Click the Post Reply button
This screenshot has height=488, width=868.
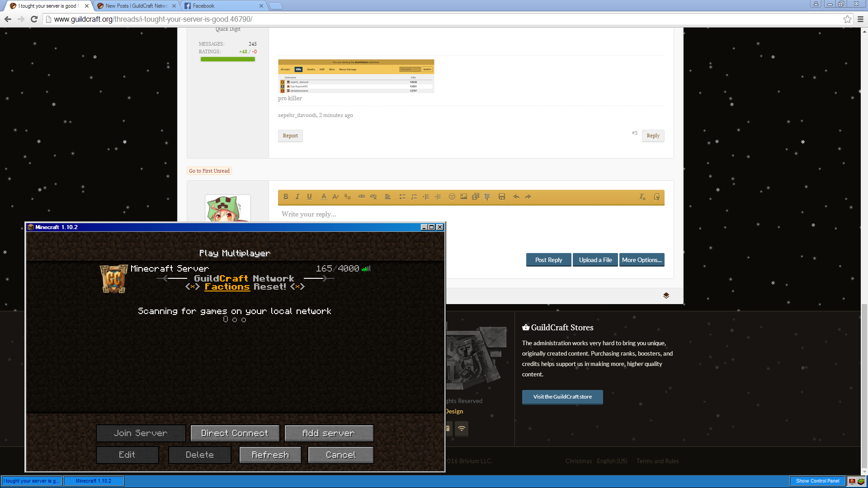(548, 260)
